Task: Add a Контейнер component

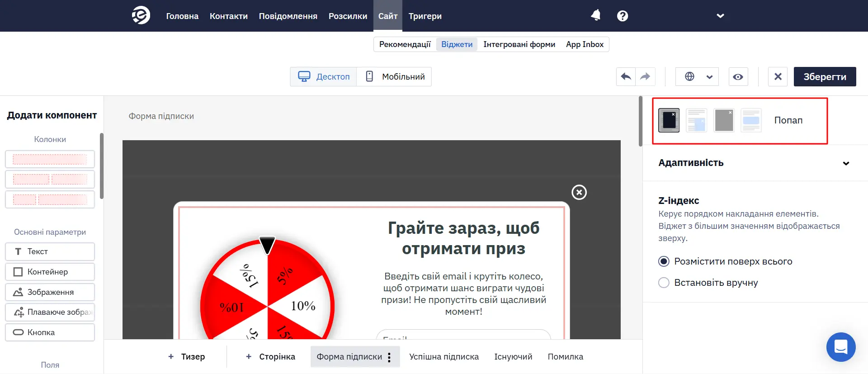Action: pyautogui.click(x=50, y=272)
